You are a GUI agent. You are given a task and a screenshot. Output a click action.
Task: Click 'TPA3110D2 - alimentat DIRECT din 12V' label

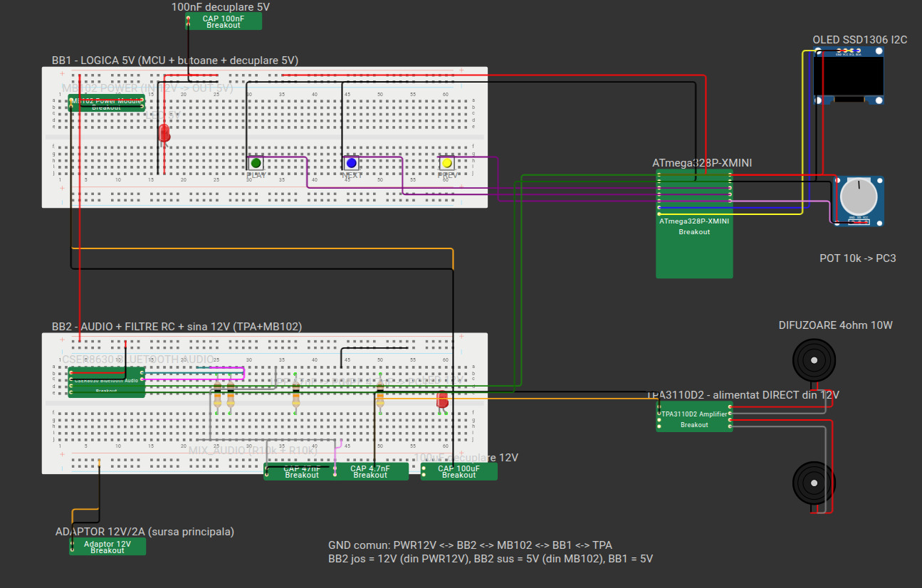(743, 395)
